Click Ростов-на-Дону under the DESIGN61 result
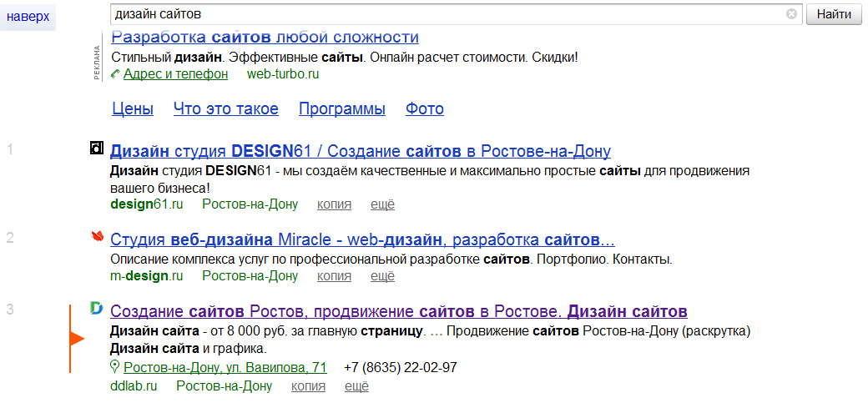868x408 pixels. coord(250,204)
